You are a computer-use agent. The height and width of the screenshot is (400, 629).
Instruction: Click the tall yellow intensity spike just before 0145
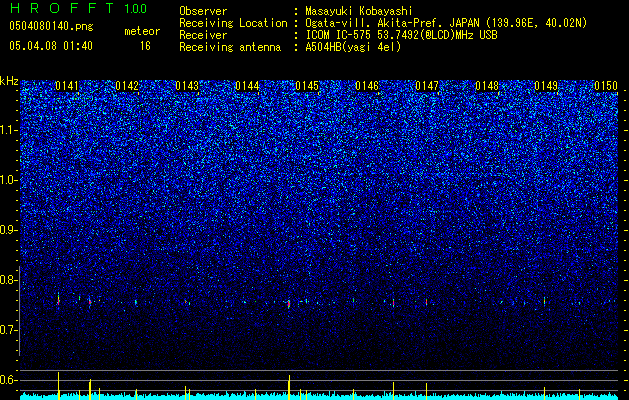[289, 387]
